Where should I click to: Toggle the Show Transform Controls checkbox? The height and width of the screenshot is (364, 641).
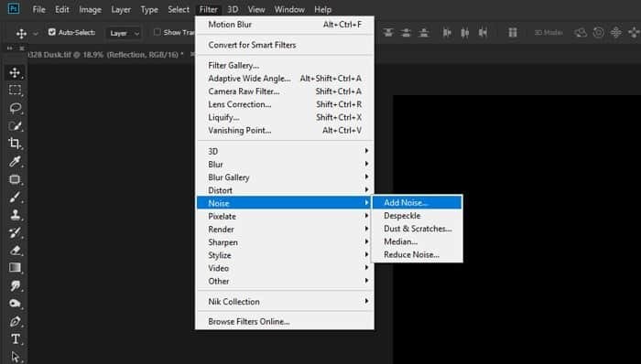pos(157,32)
